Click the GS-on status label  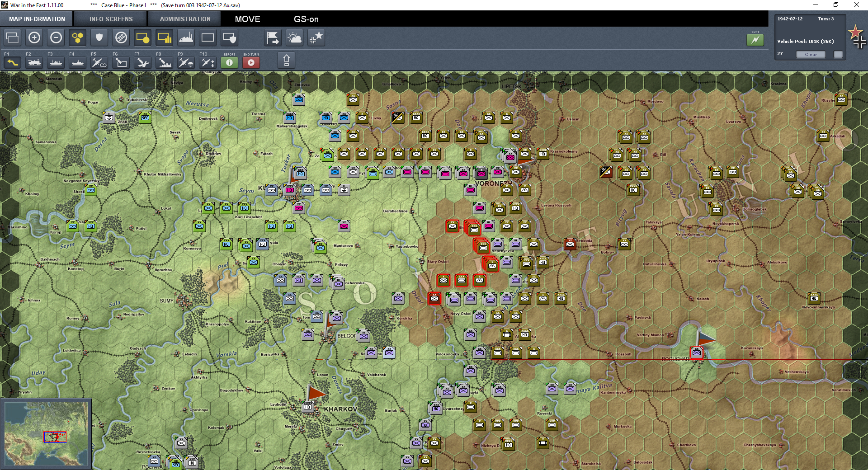tap(306, 19)
